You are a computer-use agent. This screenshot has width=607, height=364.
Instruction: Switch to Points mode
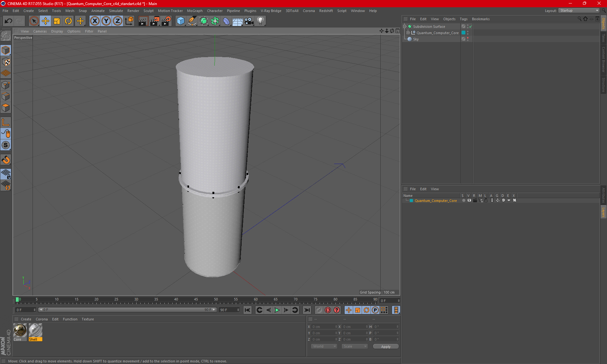(x=6, y=85)
